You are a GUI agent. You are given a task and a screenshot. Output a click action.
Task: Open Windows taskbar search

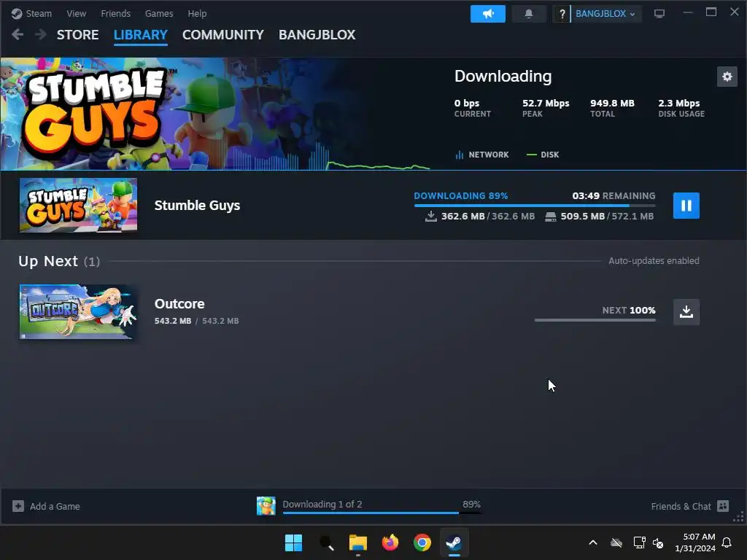[x=326, y=542]
